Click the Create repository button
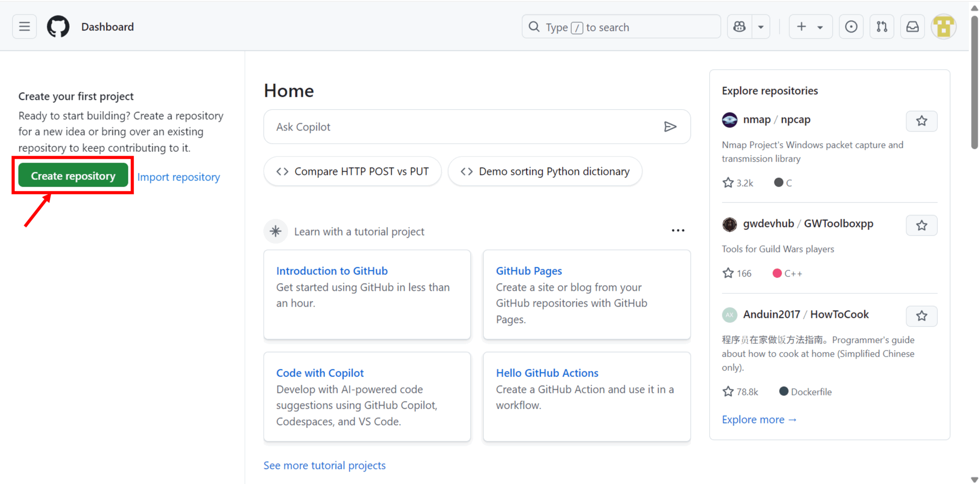This screenshot has width=980, height=484. click(73, 175)
